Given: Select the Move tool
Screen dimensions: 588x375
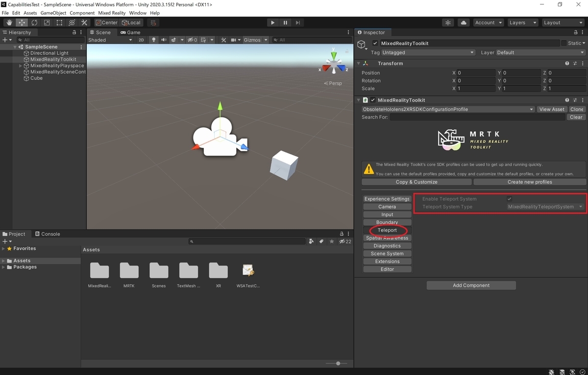Looking at the screenshot, I should [22, 23].
